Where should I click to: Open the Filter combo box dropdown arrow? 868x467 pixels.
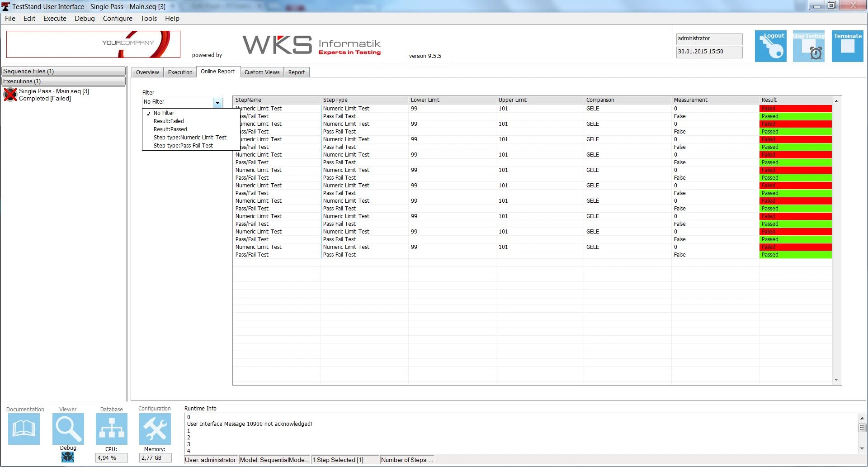pyautogui.click(x=217, y=103)
